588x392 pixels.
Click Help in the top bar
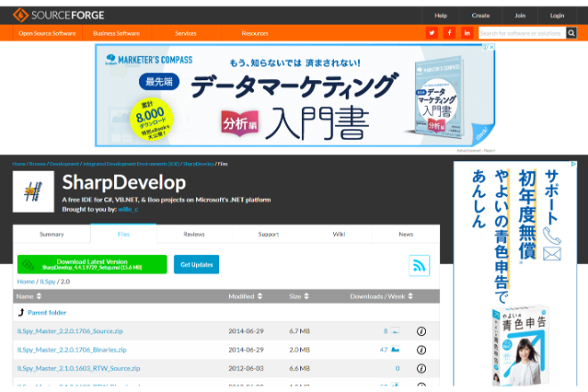441,15
